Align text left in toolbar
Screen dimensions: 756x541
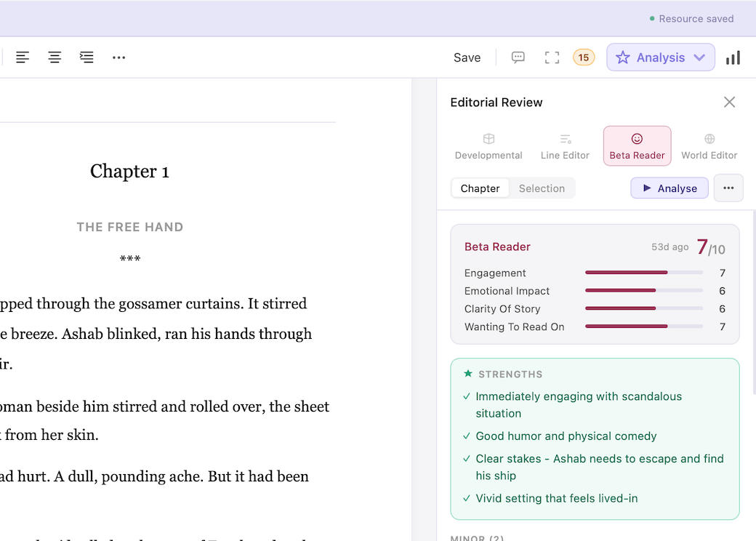coord(23,57)
